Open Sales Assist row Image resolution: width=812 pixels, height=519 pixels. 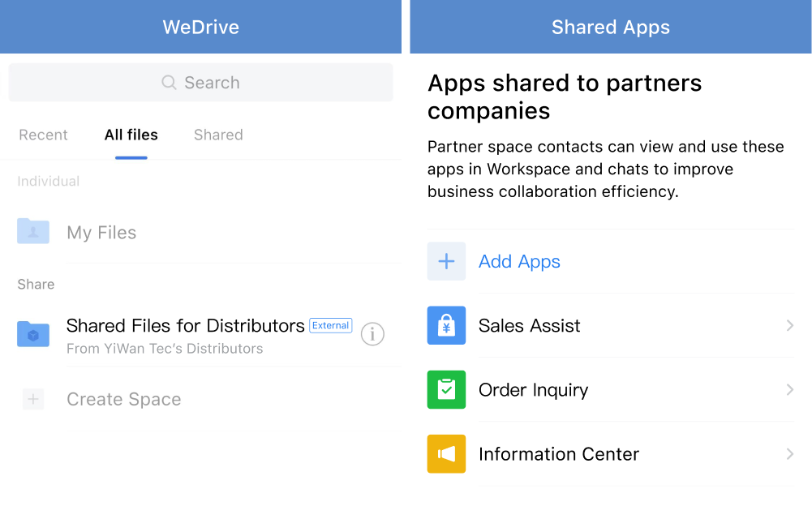611,325
